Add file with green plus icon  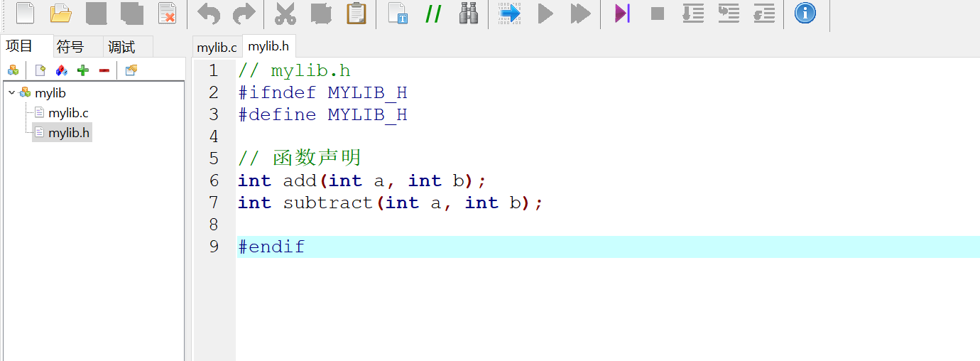(x=83, y=70)
